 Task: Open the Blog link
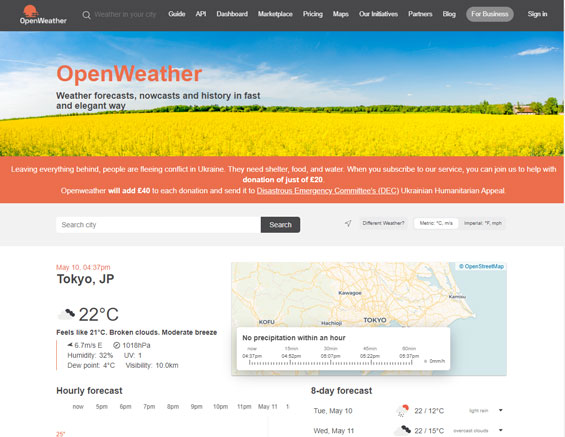coord(449,14)
